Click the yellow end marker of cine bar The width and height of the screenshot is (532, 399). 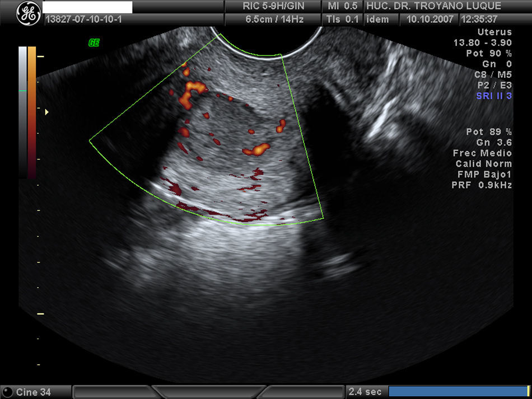(528, 391)
